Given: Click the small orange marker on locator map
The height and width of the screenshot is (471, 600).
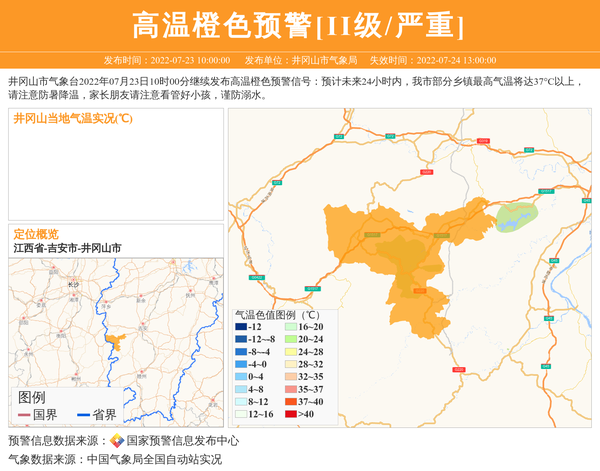Looking at the screenshot, I should point(113,342).
